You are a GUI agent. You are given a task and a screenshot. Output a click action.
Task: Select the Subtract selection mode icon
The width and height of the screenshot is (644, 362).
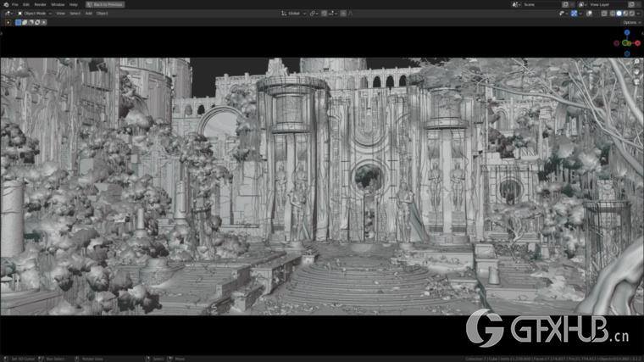[31, 23]
